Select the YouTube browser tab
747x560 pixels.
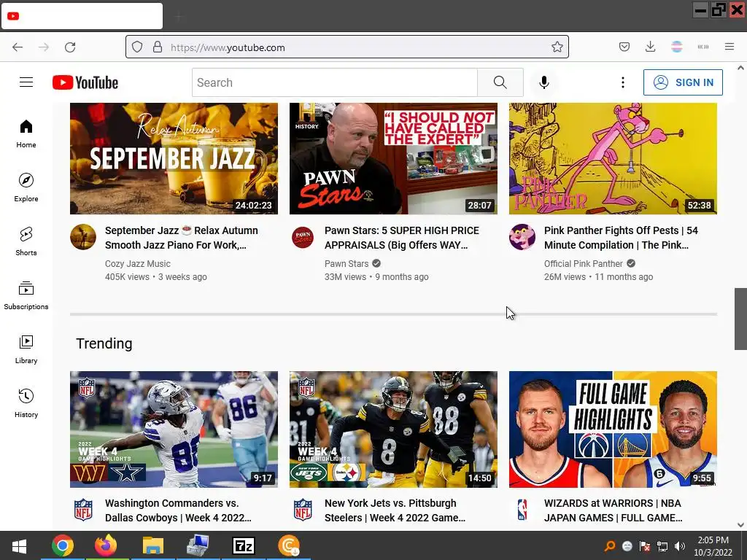82,16
